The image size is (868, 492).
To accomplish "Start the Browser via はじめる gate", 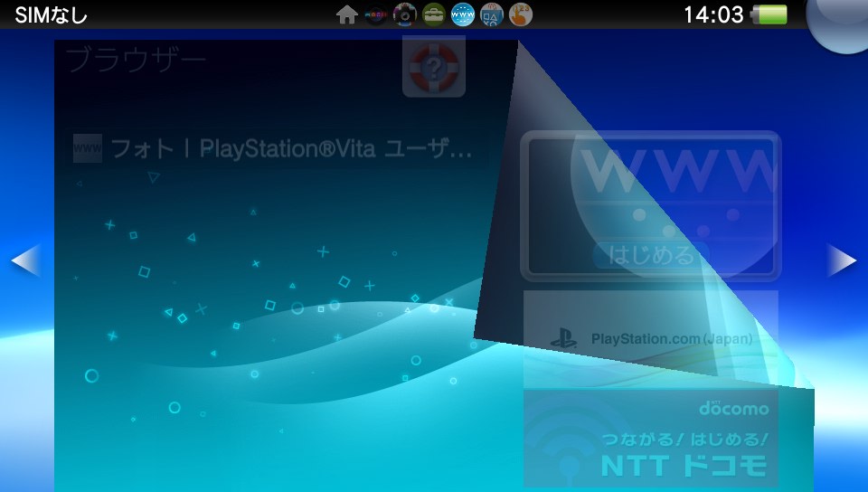I will click(650, 206).
